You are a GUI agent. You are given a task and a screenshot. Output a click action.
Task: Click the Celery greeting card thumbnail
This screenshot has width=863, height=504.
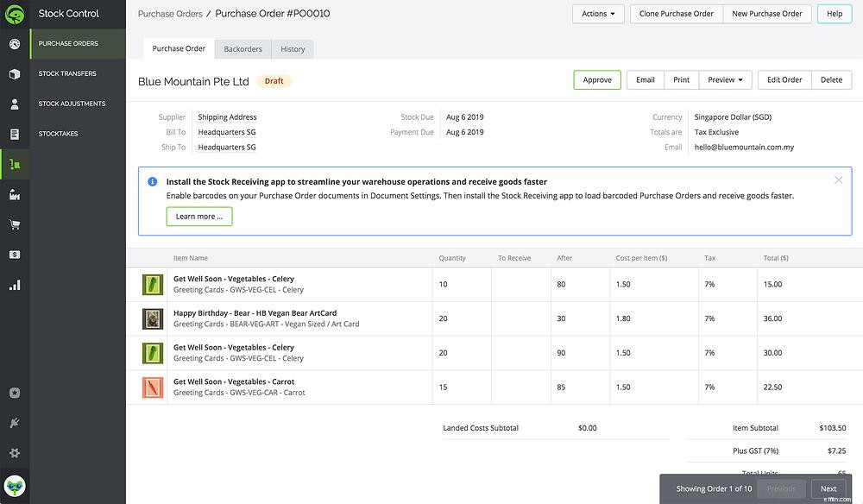tap(153, 283)
